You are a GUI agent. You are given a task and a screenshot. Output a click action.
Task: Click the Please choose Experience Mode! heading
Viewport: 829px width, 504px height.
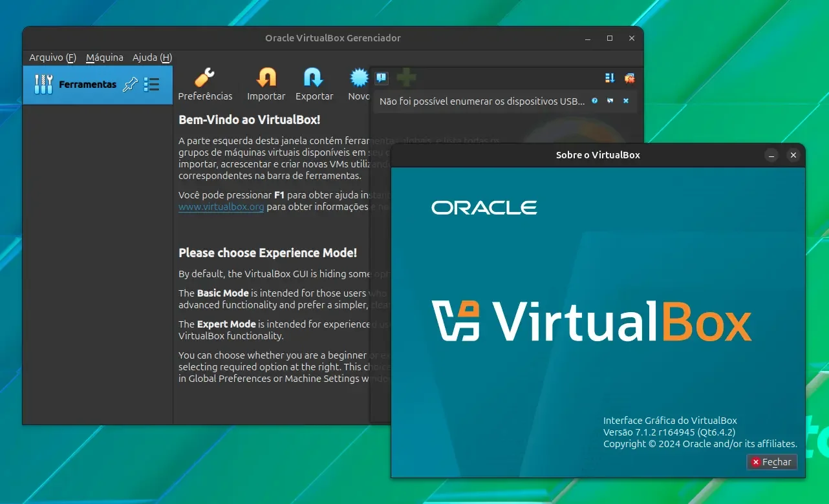point(268,253)
